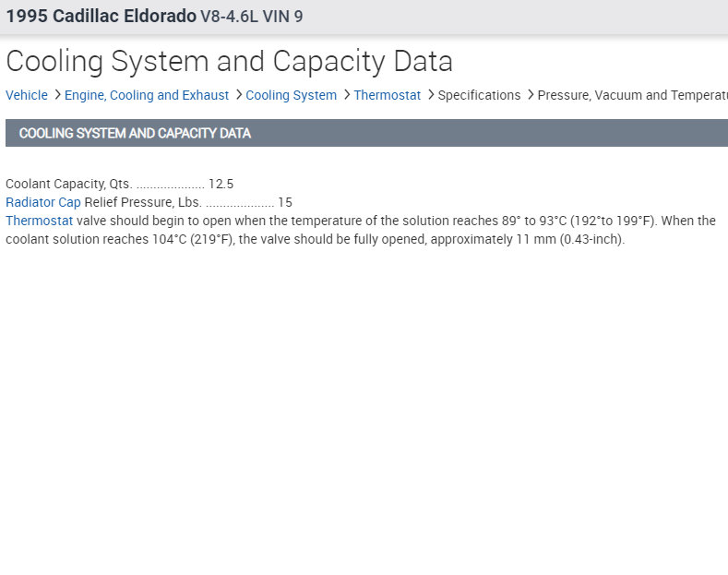Viewport: 728px width, 575px height.
Task: Click the 12.5 coolant capacity value
Action: pos(221,184)
